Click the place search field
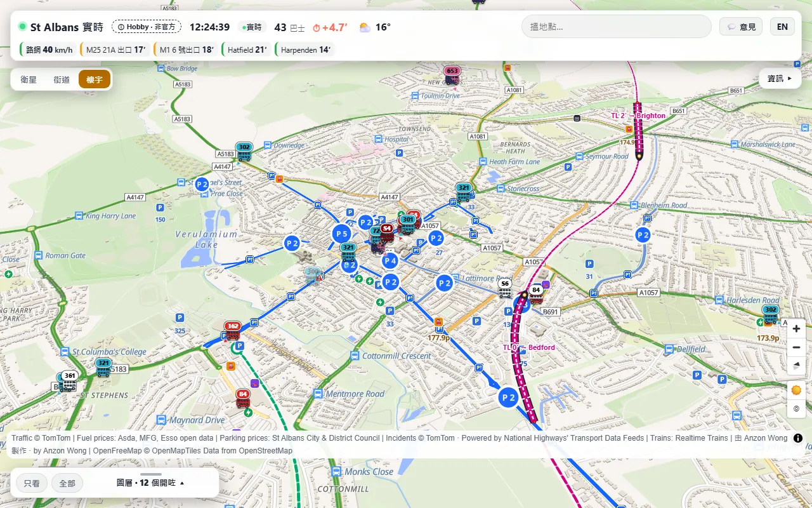 (x=617, y=27)
